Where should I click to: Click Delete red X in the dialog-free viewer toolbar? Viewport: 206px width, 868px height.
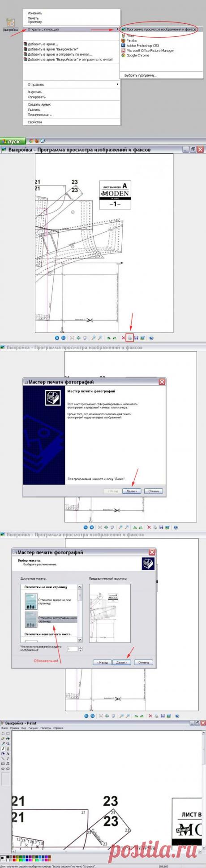point(123,338)
